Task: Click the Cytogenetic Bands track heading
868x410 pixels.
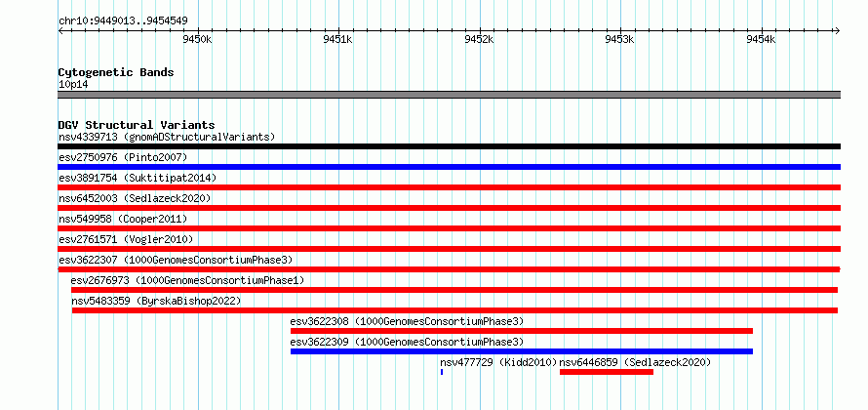Action: click(116, 72)
